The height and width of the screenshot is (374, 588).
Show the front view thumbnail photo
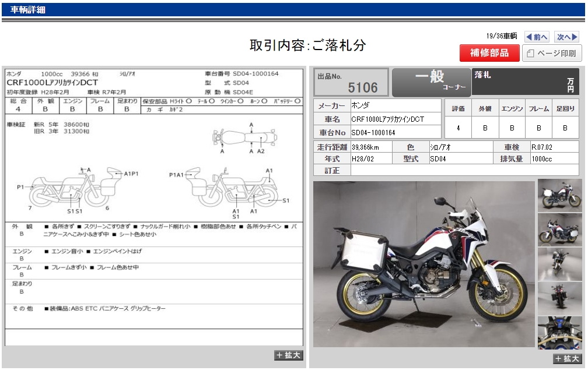559,264
